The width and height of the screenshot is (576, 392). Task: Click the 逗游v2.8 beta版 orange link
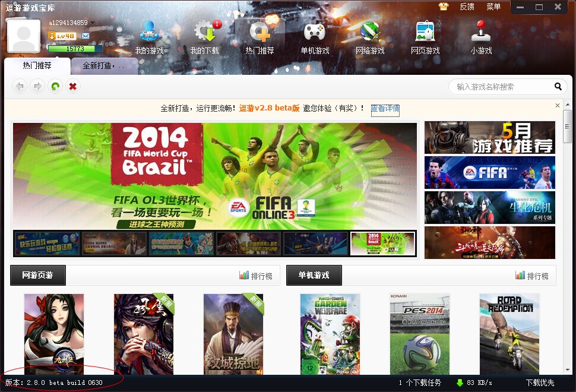[269, 108]
